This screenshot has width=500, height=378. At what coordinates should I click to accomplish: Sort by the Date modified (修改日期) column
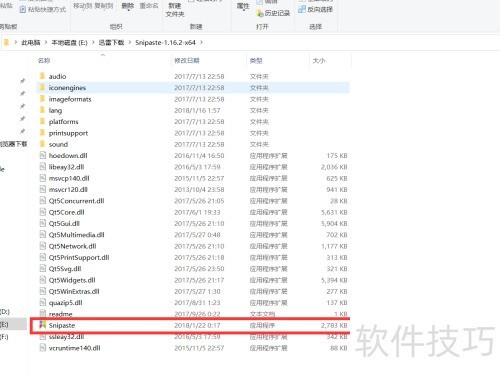[x=187, y=60]
